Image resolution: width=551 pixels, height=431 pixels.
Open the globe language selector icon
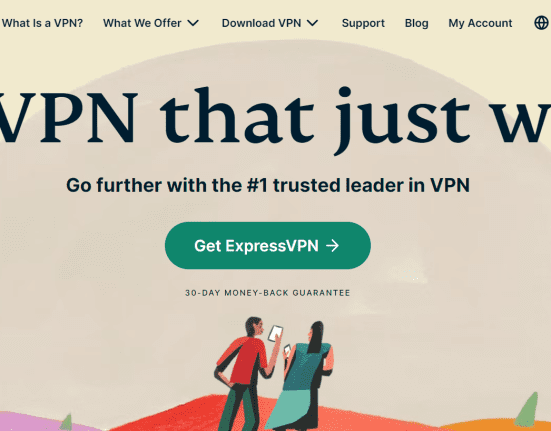coord(542,23)
